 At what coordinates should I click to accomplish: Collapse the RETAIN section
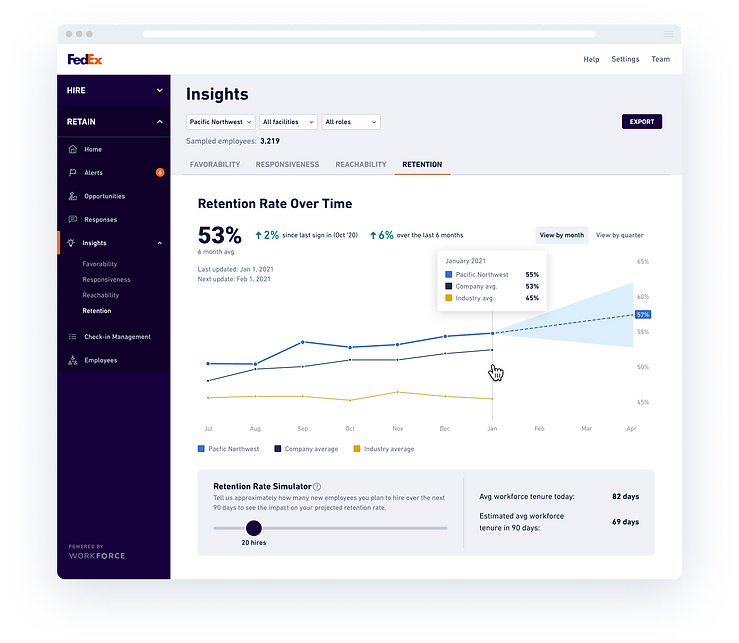click(114, 122)
